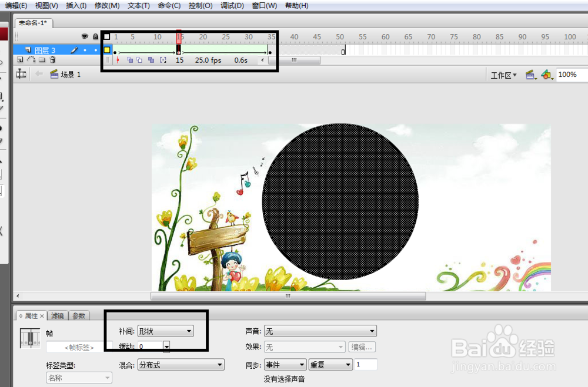Open the 插入(I) menu
Image resolution: width=588 pixels, height=387 pixels.
[x=76, y=6]
